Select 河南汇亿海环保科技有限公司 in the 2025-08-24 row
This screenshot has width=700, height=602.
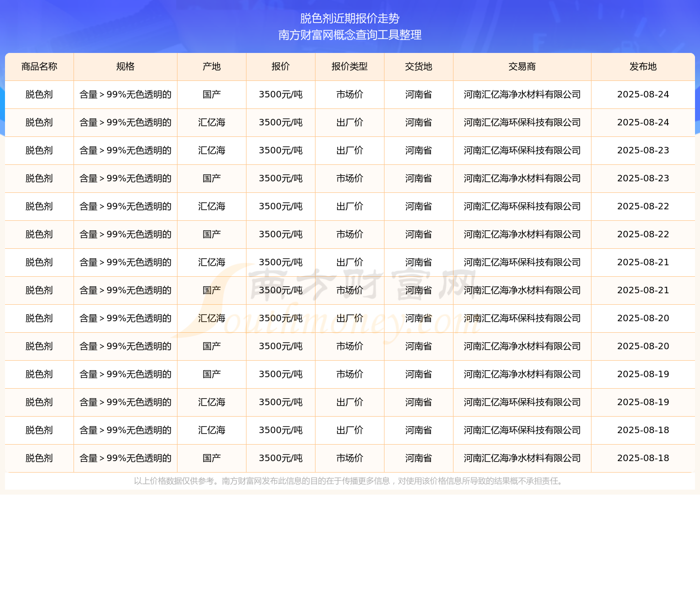pyautogui.click(x=522, y=122)
